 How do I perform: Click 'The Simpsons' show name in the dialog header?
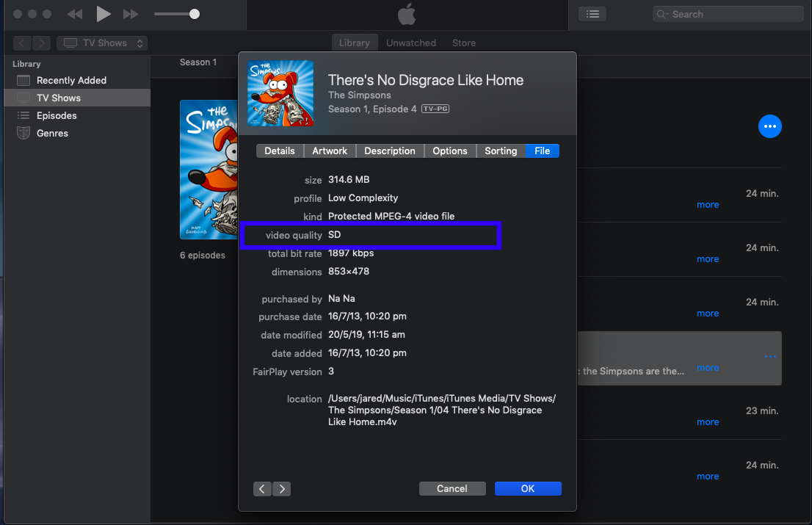click(x=360, y=95)
